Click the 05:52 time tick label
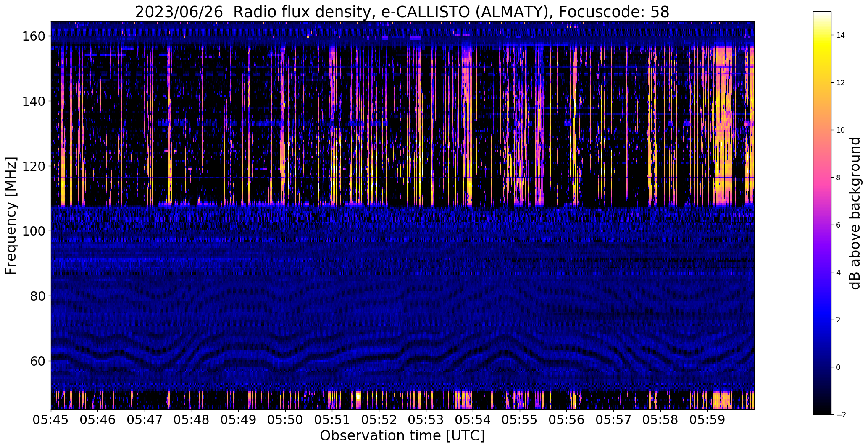Image resolution: width=868 pixels, height=448 pixels. point(379,420)
